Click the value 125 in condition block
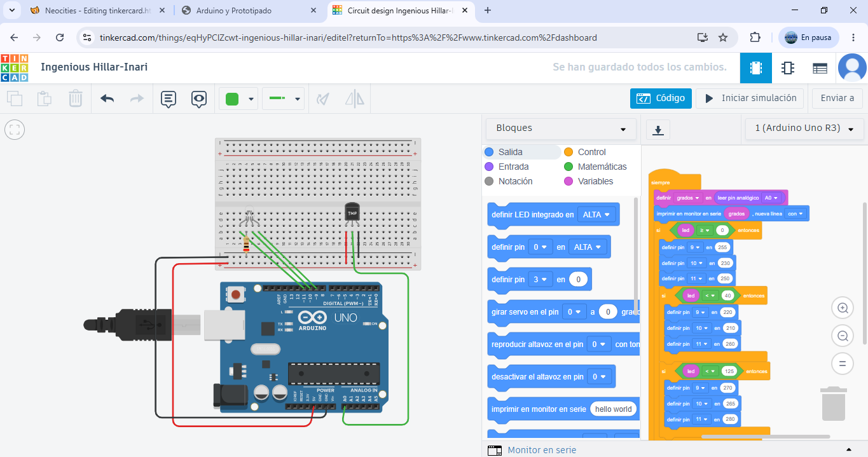The image size is (868, 457). click(x=729, y=371)
